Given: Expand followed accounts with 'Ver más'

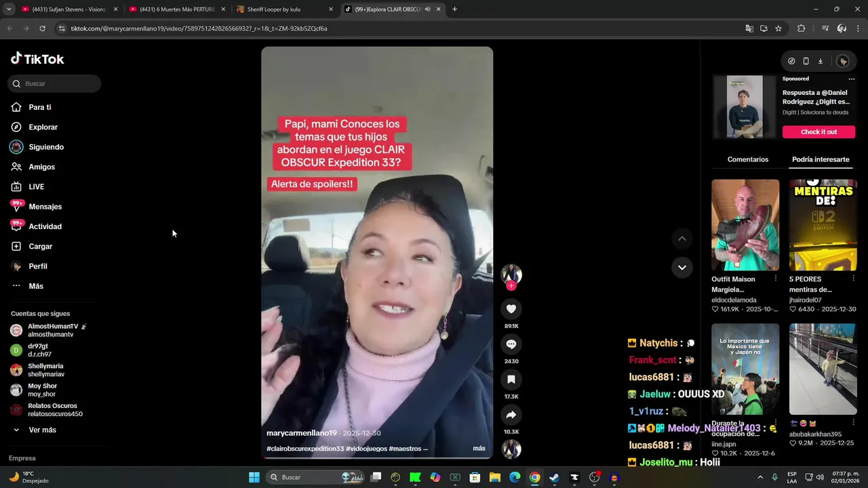Looking at the screenshot, I should pos(42,430).
